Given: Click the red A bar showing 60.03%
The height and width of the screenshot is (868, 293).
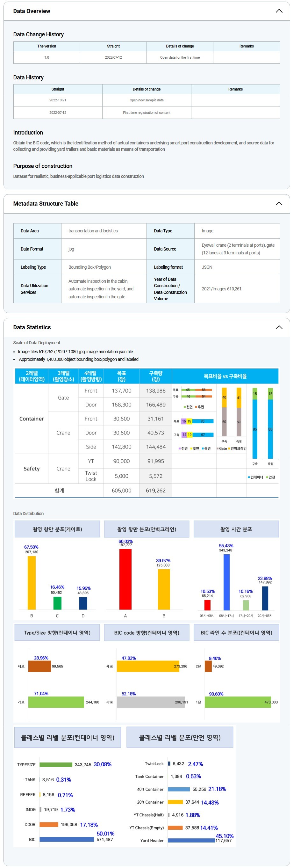Looking at the screenshot, I should point(125,579).
